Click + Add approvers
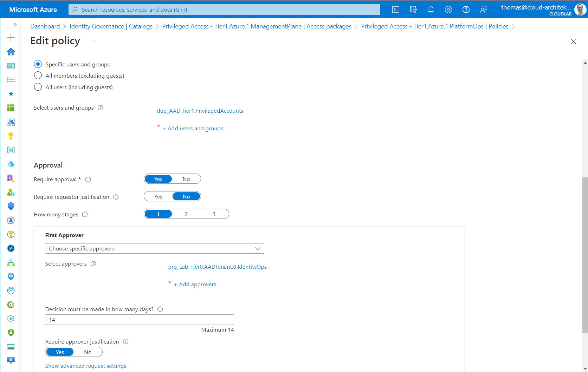The image size is (588, 372). pyautogui.click(x=195, y=285)
